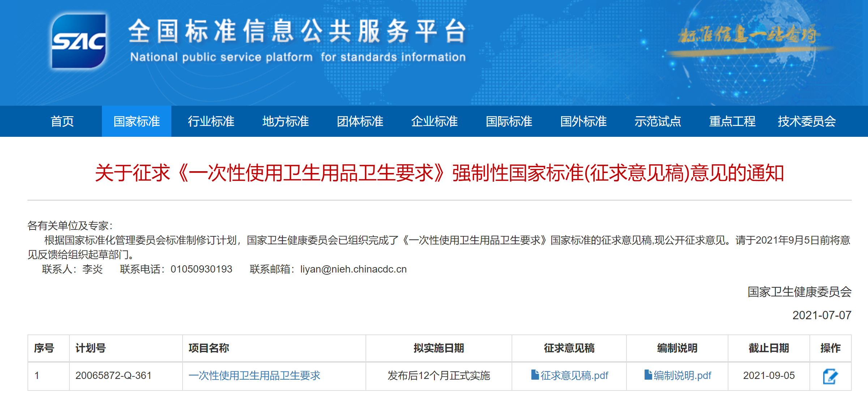Click the red notice title heading
Screen dimensions: 868x405
(440, 173)
